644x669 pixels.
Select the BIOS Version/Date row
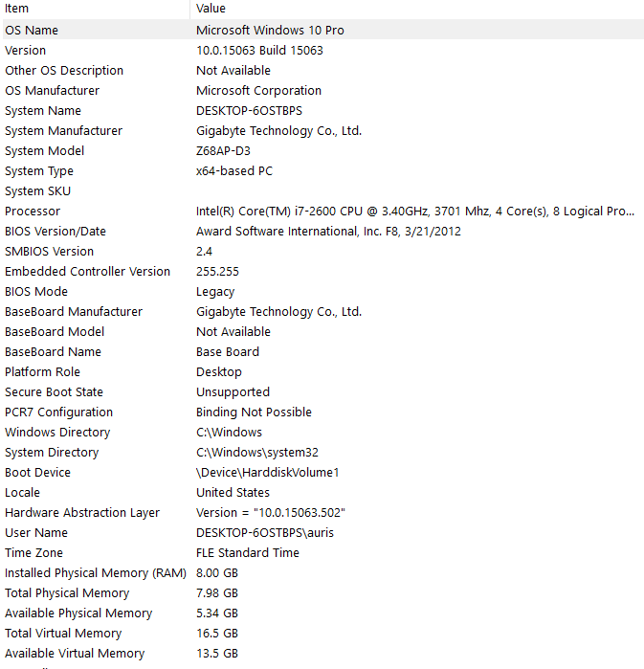click(x=323, y=231)
